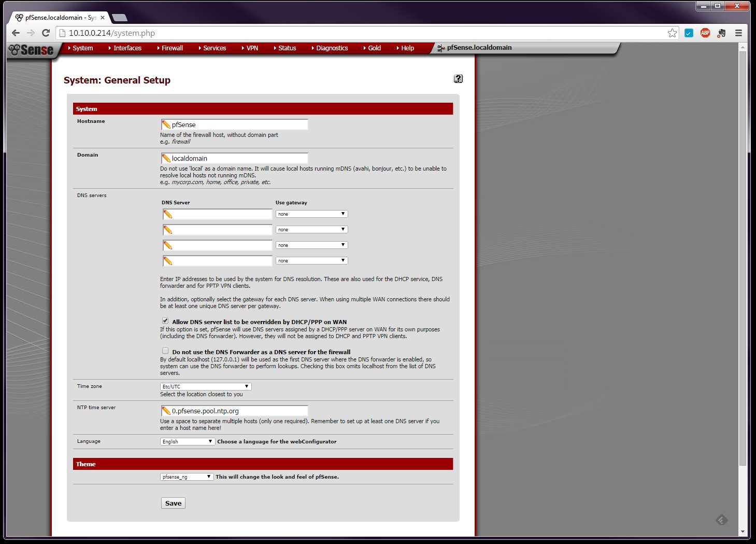Open the Chrome hamburger menu
756x544 pixels.
[x=738, y=33]
